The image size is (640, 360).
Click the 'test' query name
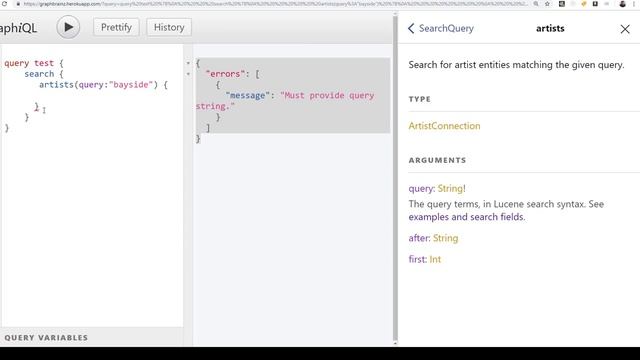(44, 63)
